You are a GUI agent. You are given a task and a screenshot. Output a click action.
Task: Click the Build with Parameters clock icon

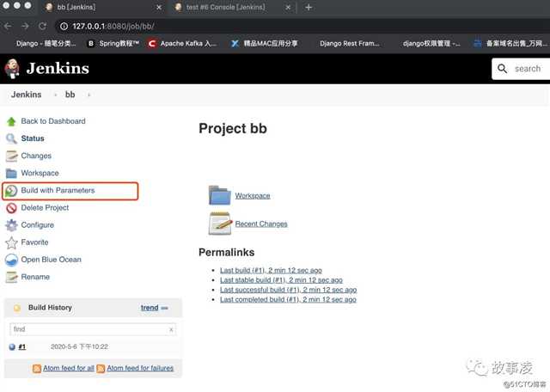click(x=11, y=191)
